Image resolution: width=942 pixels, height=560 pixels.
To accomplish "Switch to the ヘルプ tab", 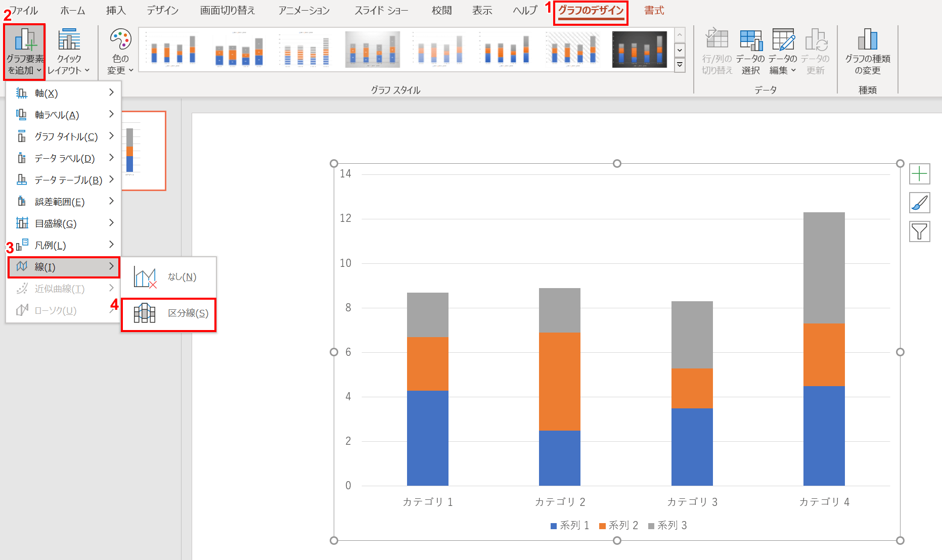I will click(x=525, y=11).
